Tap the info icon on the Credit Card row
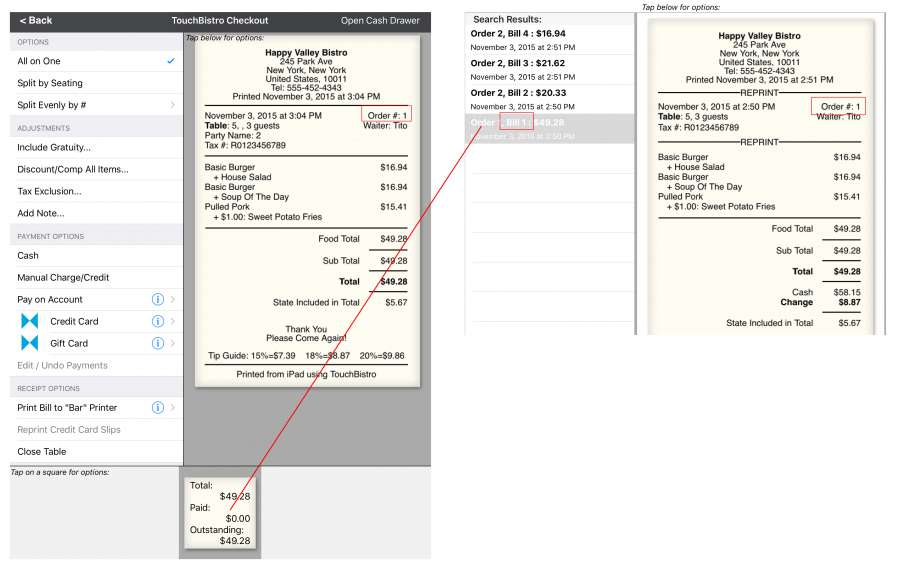Image resolution: width=900 pixels, height=569 pixels. click(x=157, y=321)
